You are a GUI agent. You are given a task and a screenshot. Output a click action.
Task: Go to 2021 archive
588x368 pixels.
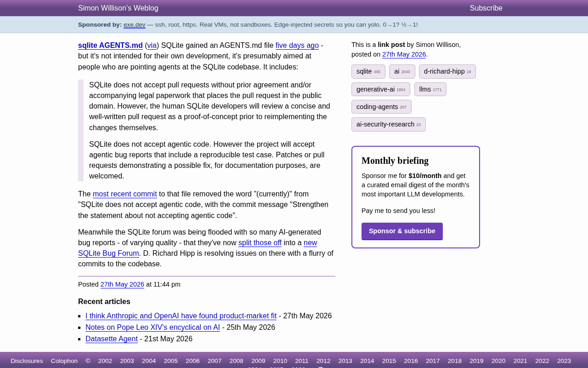click(x=520, y=361)
